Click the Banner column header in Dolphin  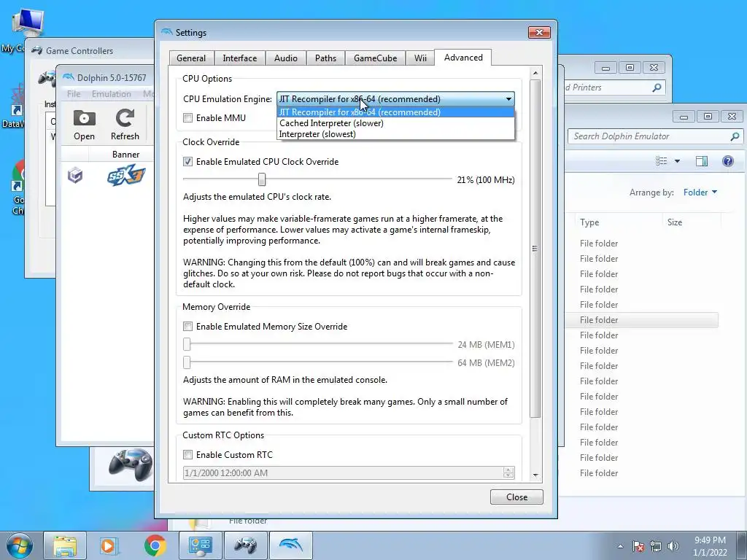click(125, 155)
